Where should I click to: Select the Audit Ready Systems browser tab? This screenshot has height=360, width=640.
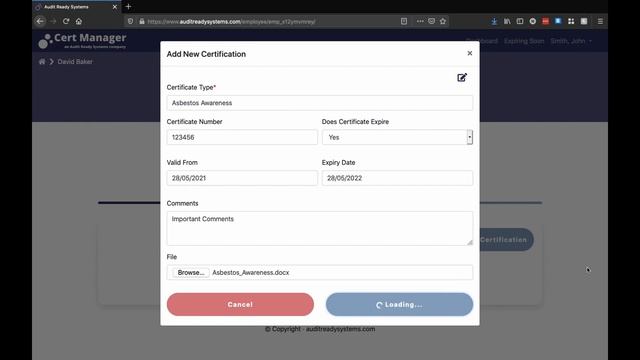click(x=76, y=7)
